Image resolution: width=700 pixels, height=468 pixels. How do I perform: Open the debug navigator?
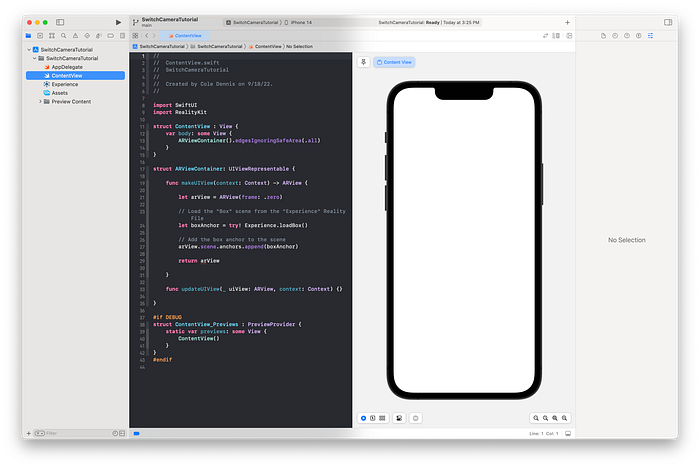(99, 36)
